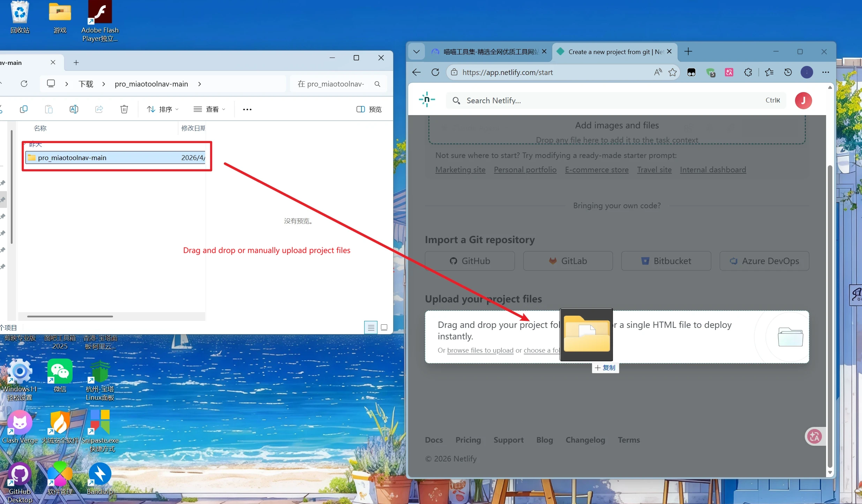Open the Edge extensions puzzle icon
This screenshot has width=862, height=504.
(748, 72)
